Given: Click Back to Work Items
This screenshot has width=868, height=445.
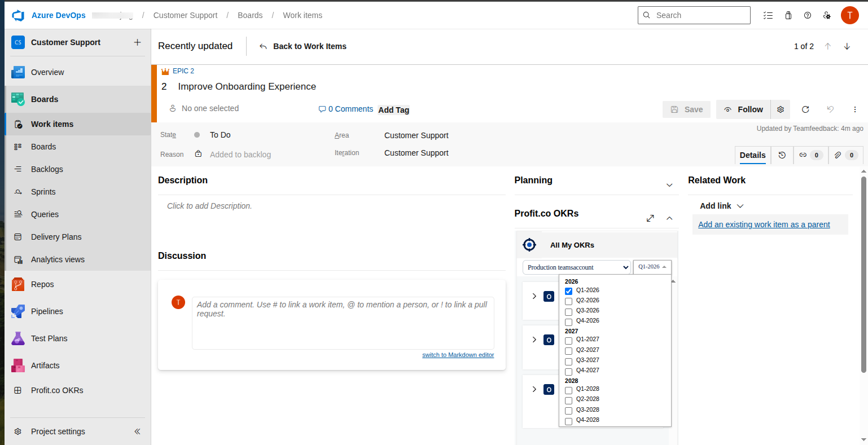Looking at the screenshot, I should 303,46.
